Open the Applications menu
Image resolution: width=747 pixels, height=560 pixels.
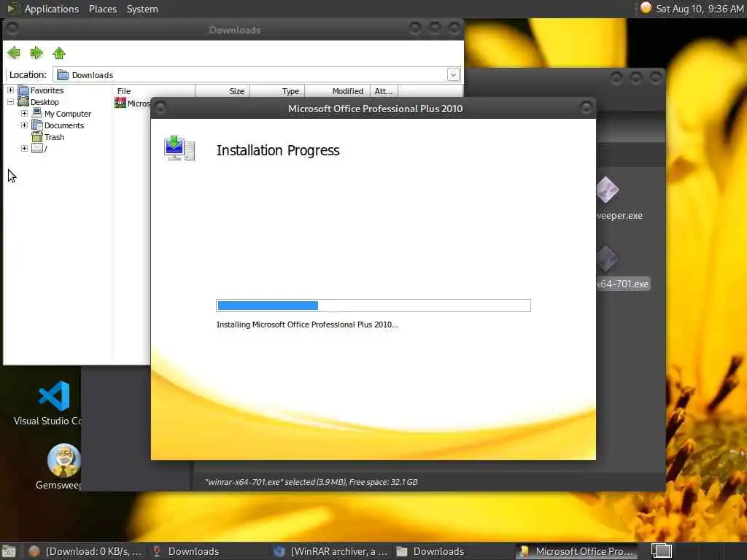(x=52, y=9)
